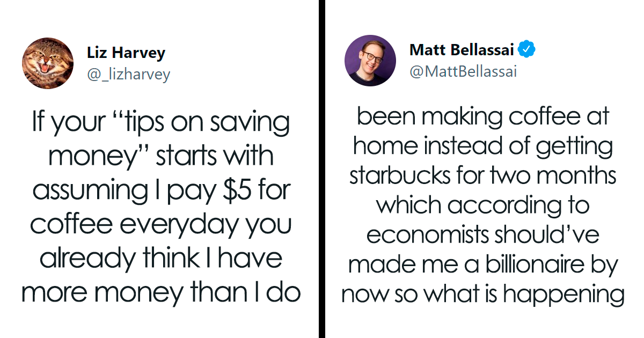Click the black vertical divider between the tweets
The height and width of the screenshot is (338, 644).
(x=322, y=169)
